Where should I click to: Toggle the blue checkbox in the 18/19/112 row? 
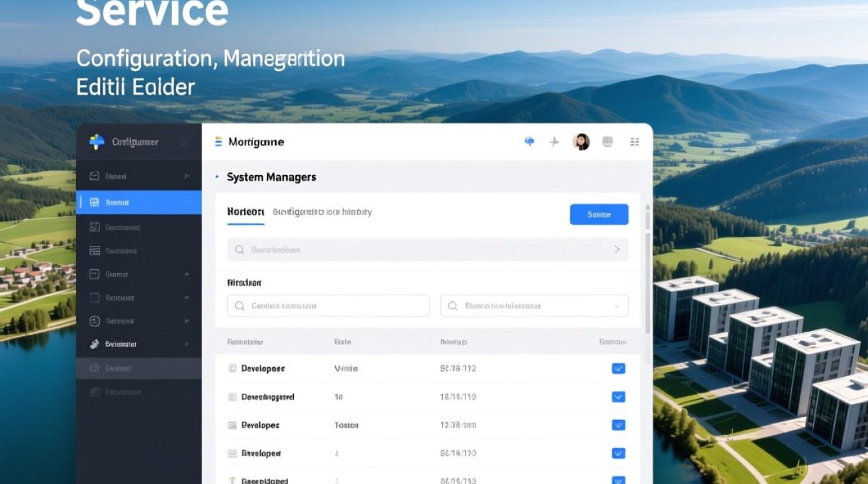point(618,397)
